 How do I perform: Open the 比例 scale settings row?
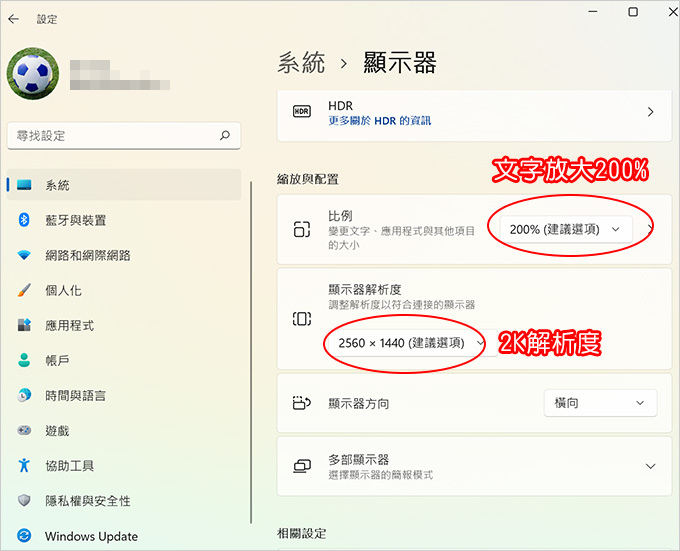(x=474, y=229)
